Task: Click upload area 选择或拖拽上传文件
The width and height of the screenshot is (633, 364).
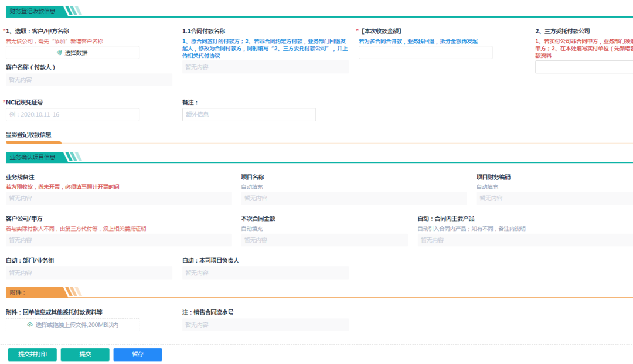Action: point(73,325)
